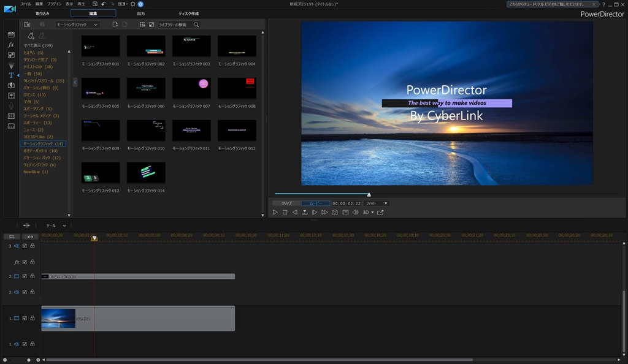
Task: Click the Stop button in preview
Action: tap(285, 213)
